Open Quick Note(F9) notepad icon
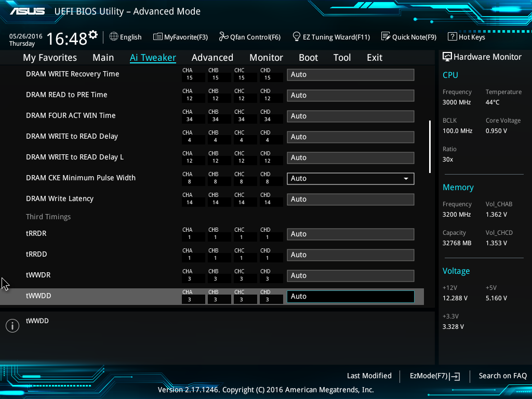The width and height of the screenshot is (532, 399). 386,36
